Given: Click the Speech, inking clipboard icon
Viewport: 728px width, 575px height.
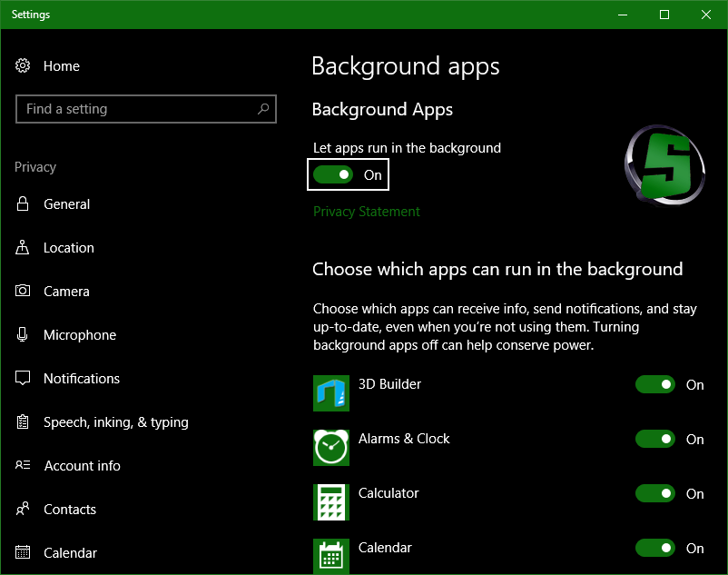Looking at the screenshot, I should tap(23, 421).
